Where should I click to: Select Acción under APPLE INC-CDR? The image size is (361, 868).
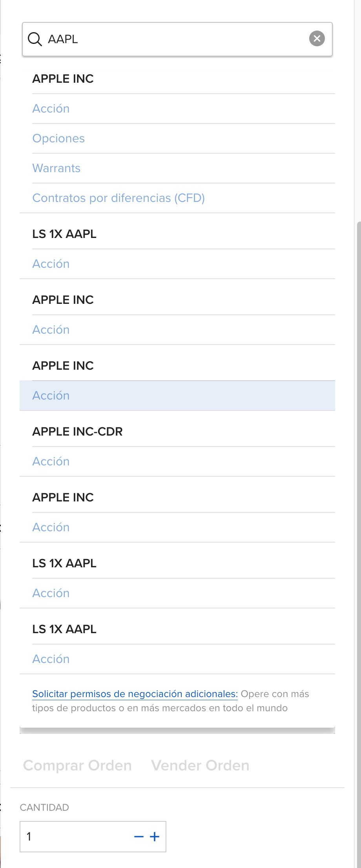[x=51, y=461]
